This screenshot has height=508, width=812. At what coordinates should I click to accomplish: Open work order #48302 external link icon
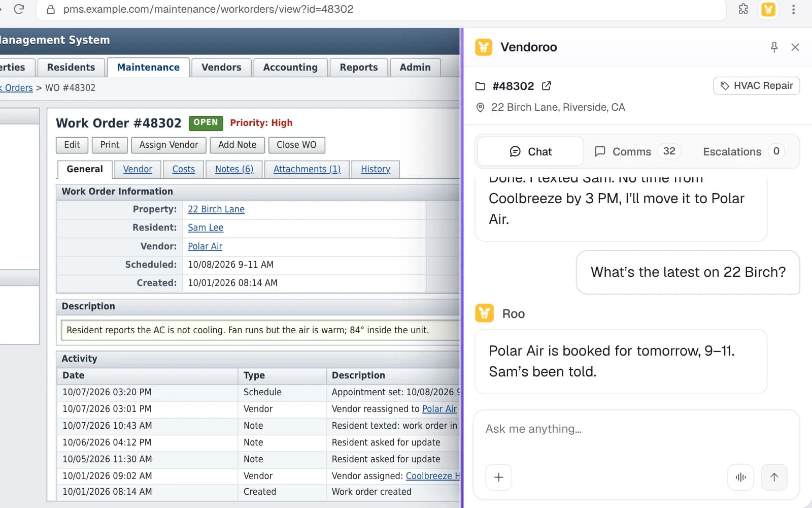pyautogui.click(x=546, y=86)
